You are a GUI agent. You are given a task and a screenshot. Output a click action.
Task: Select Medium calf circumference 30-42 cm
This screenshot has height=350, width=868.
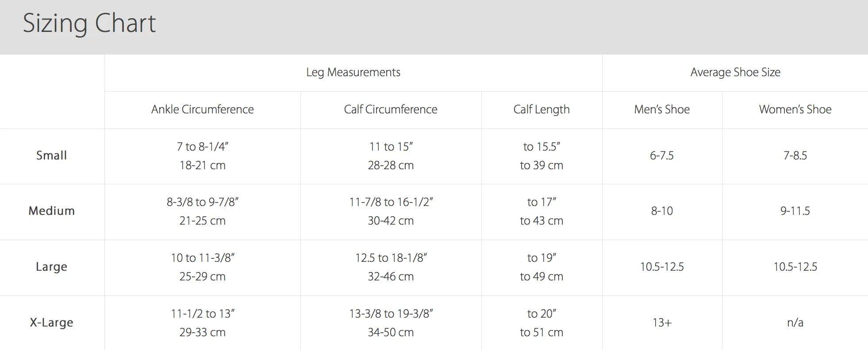[x=390, y=221]
